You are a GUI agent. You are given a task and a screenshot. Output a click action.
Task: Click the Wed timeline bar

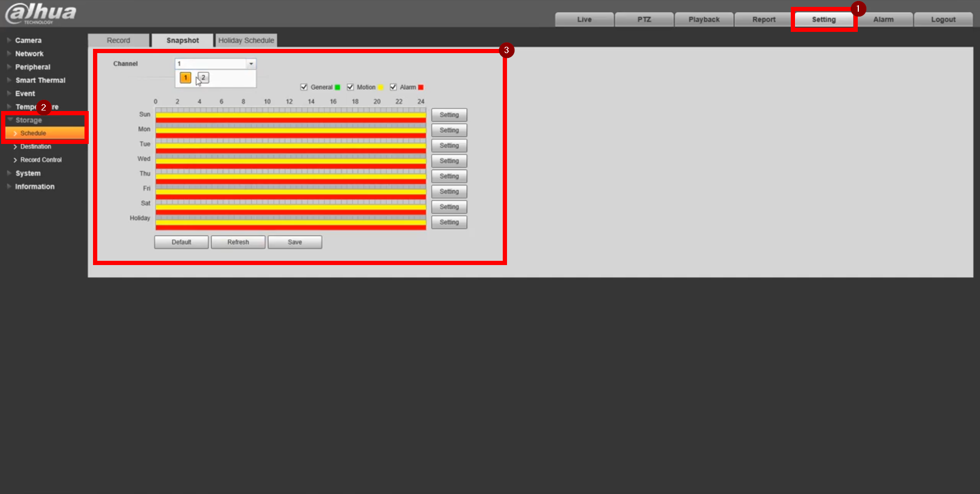point(291,161)
